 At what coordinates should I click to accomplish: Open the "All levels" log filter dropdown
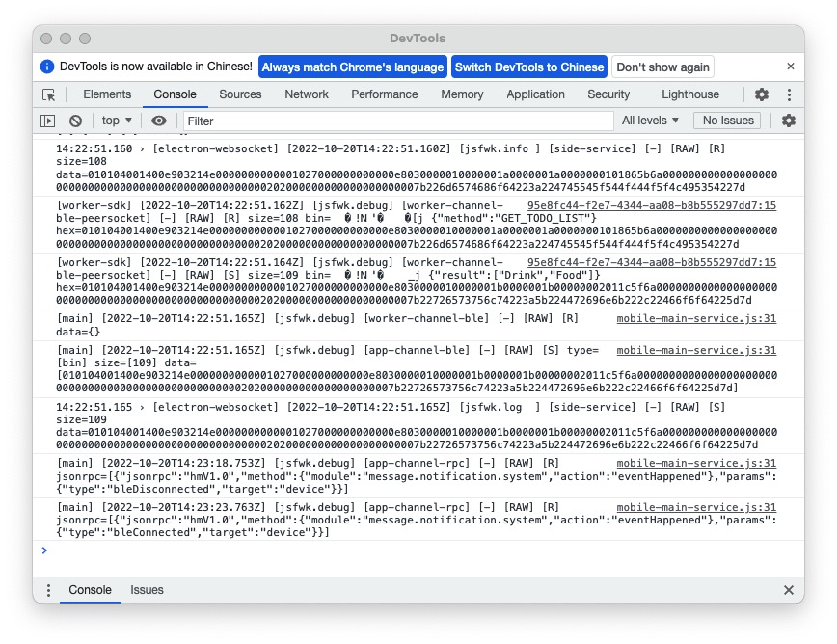(x=649, y=120)
